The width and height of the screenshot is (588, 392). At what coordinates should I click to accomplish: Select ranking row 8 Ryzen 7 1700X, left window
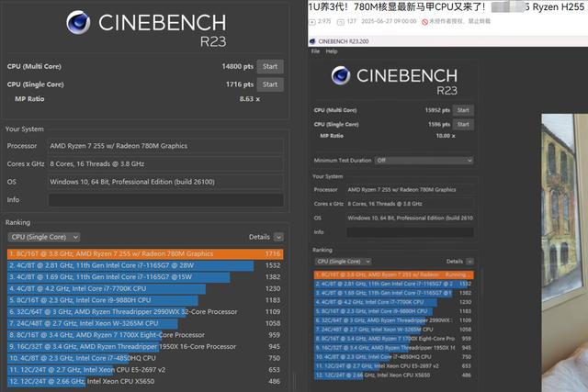(x=145, y=335)
